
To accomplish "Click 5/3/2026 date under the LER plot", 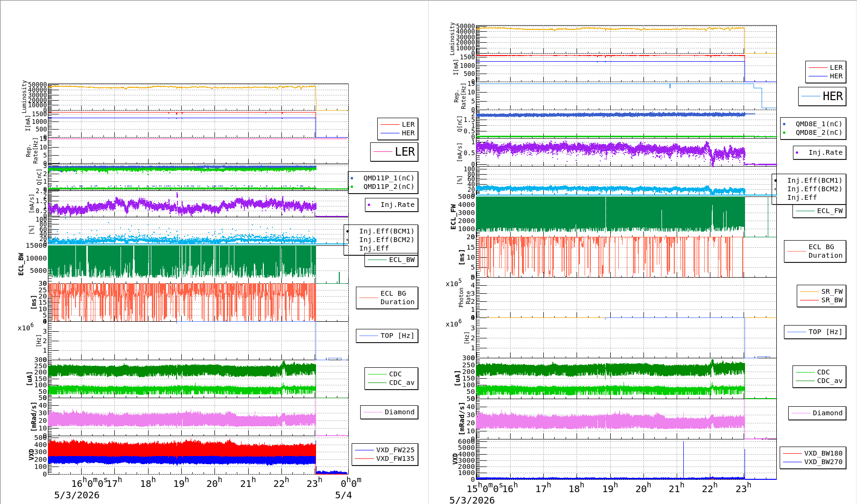I will [76, 495].
